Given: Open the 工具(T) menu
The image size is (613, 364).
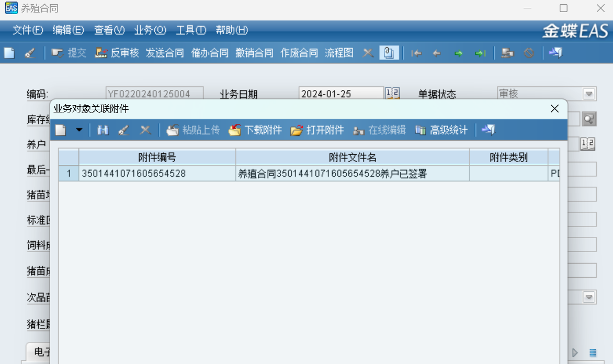Looking at the screenshot, I should pos(191,30).
